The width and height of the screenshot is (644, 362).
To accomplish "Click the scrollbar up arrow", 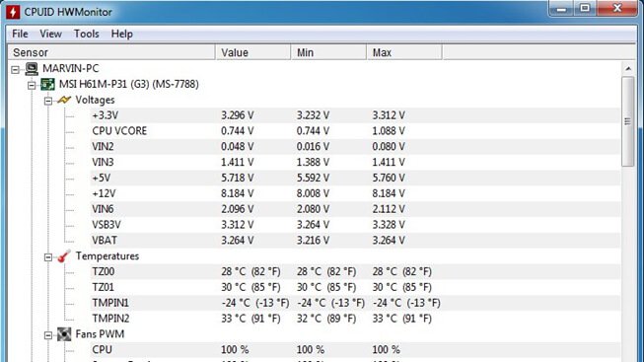I will pyautogui.click(x=628, y=69).
